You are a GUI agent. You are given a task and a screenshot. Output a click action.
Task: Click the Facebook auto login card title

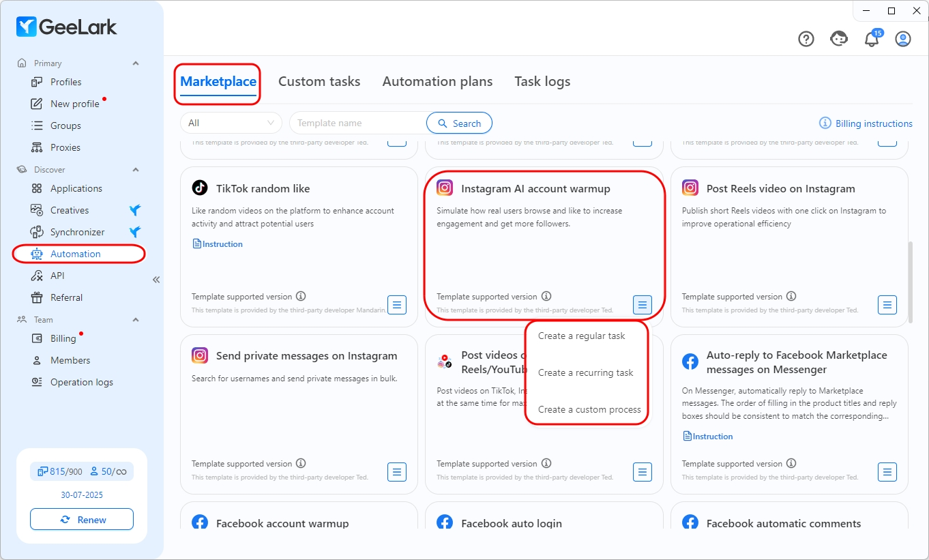[x=512, y=523]
